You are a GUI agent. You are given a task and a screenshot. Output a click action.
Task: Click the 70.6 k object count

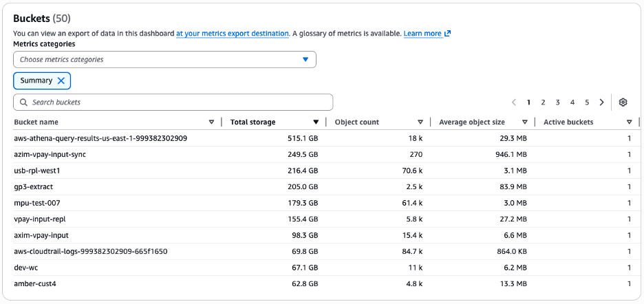(412, 171)
